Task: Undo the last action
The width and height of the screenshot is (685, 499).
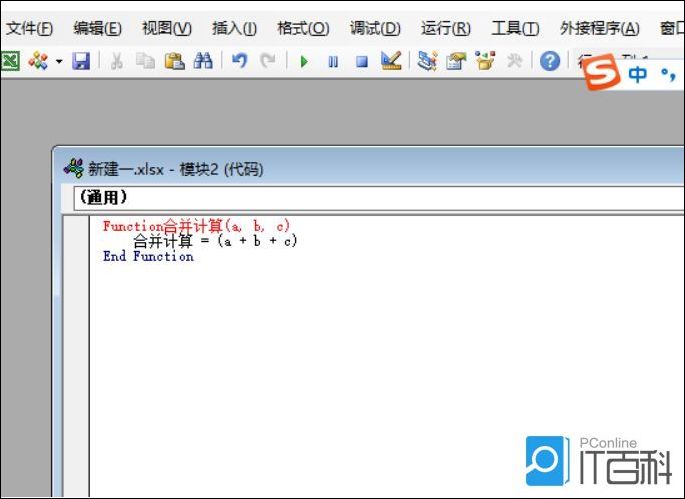Action: pyautogui.click(x=239, y=61)
